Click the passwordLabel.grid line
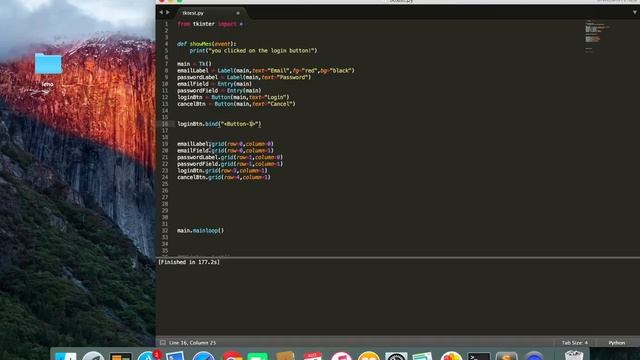Image resolution: width=640 pixels, height=360 pixels. [230, 157]
